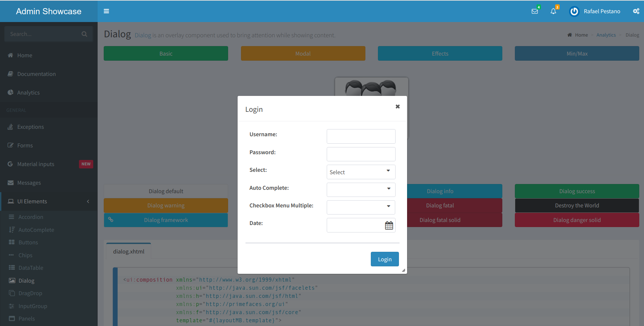644x326 pixels.
Task: Toggle the sidebar with the hamburger icon
Action: 106,11
